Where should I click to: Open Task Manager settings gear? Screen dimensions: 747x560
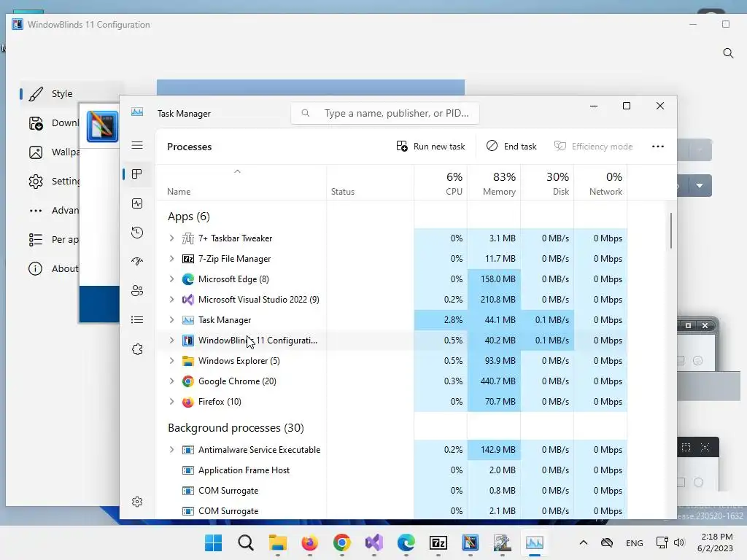137,502
